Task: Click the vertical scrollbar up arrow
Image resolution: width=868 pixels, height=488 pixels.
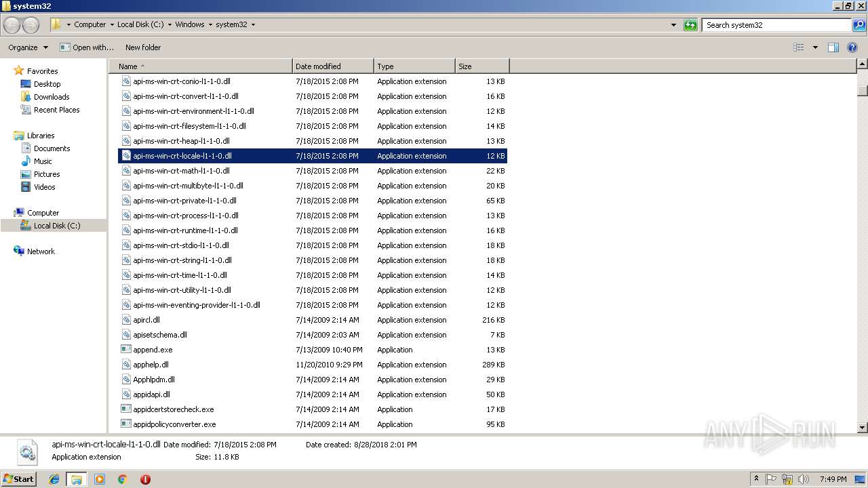Action: 862,64
